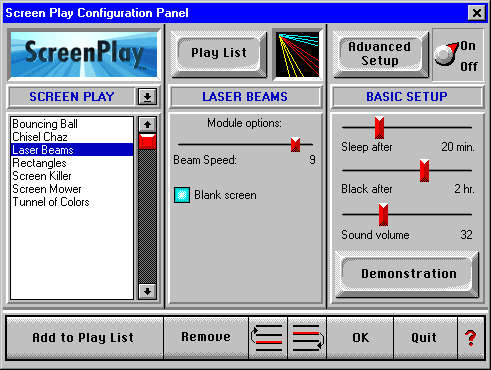This screenshot has height=370, width=491.
Task: Open the Screen Play dropdown arrow
Action: tap(147, 97)
